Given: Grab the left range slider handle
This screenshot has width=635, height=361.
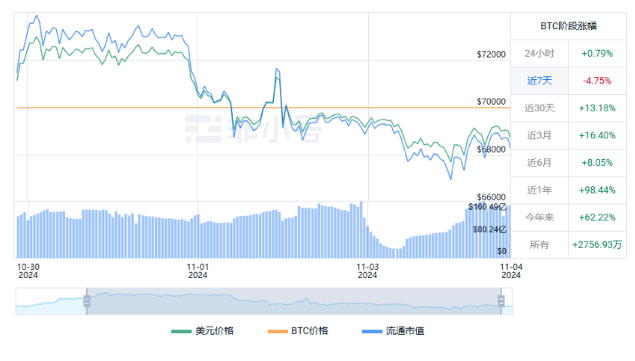Looking at the screenshot, I should 87,301.
